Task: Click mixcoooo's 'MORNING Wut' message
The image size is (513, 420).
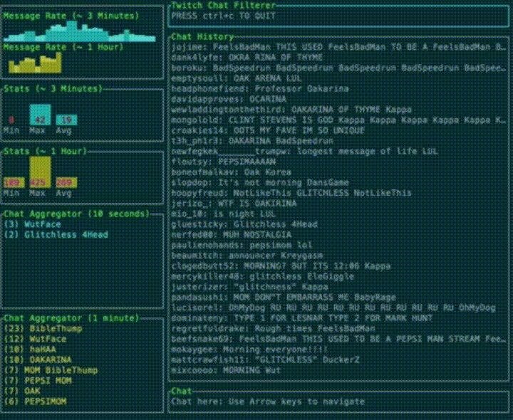Action: 226,370
